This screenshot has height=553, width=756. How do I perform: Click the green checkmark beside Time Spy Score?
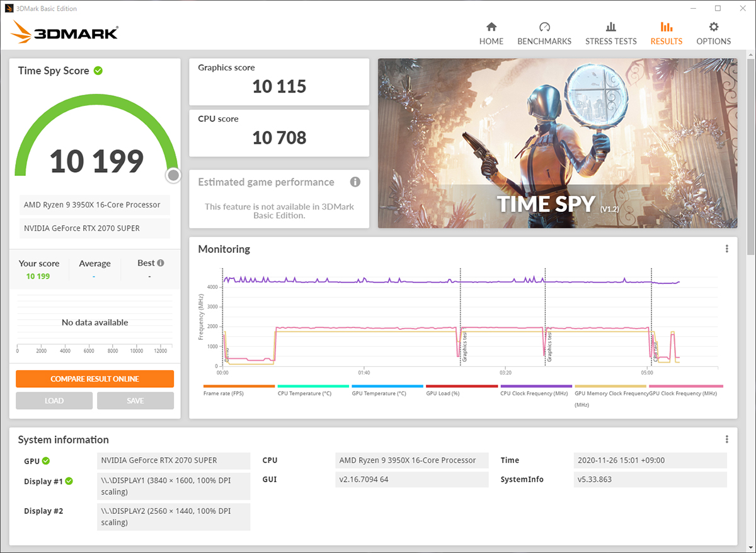coord(98,71)
